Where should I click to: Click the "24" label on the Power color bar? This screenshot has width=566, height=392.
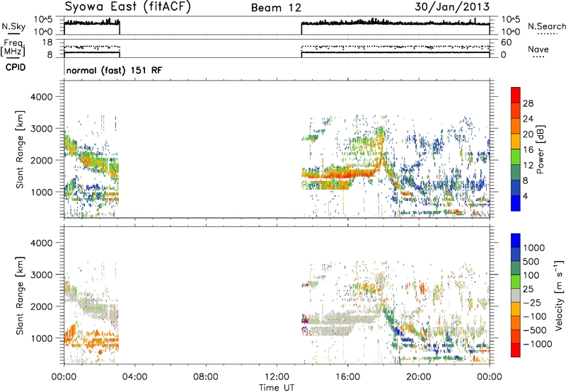[528, 119]
